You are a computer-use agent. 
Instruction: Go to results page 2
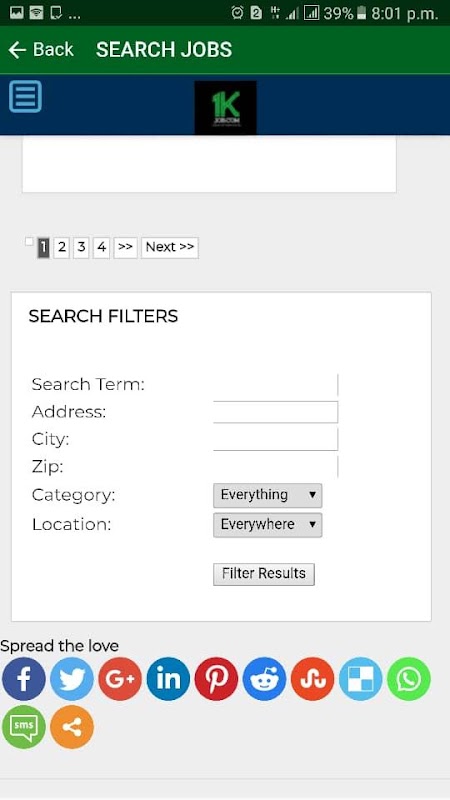pos(62,247)
